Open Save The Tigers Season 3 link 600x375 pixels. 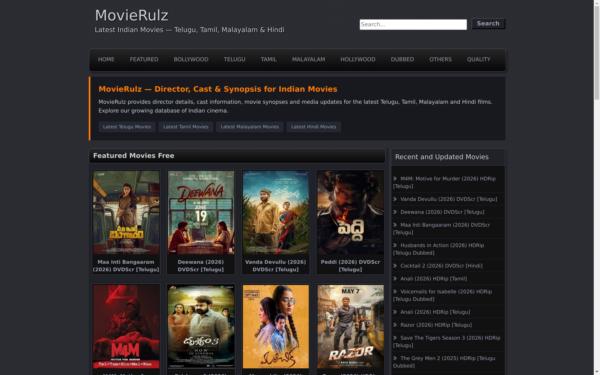(x=447, y=341)
